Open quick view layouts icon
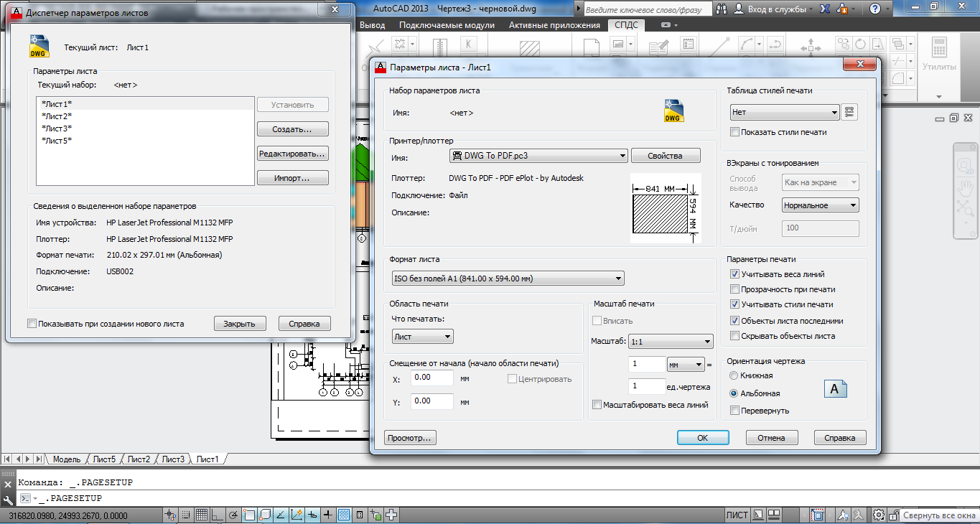Screen dimensions: 980x524 pyautogui.click(x=758, y=515)
